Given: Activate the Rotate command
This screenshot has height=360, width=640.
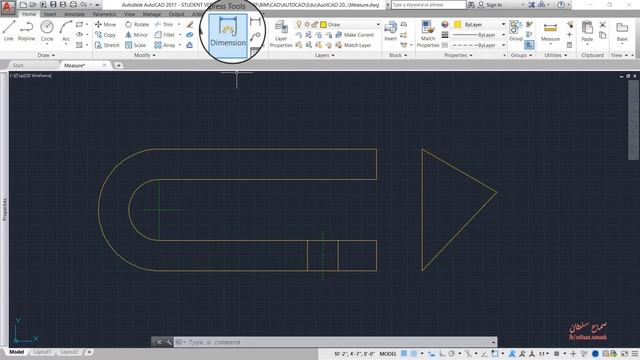Looking at the screenshot, I should point(137,24).
